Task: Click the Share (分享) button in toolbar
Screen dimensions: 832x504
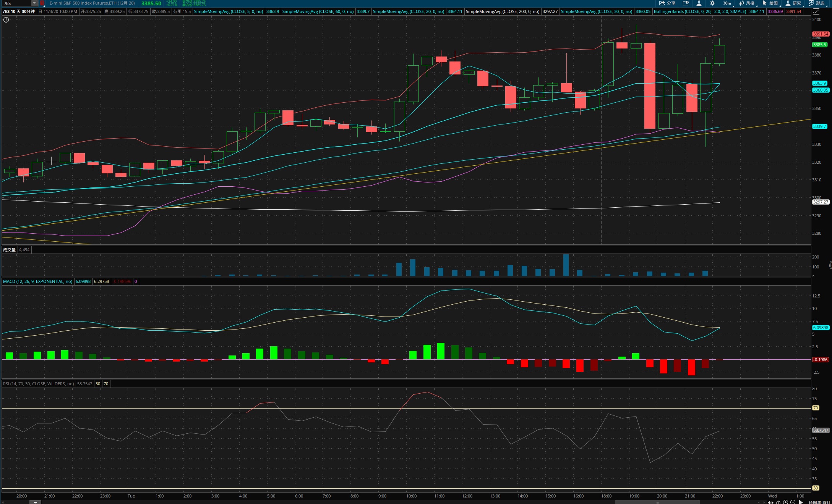Action: 667,3
